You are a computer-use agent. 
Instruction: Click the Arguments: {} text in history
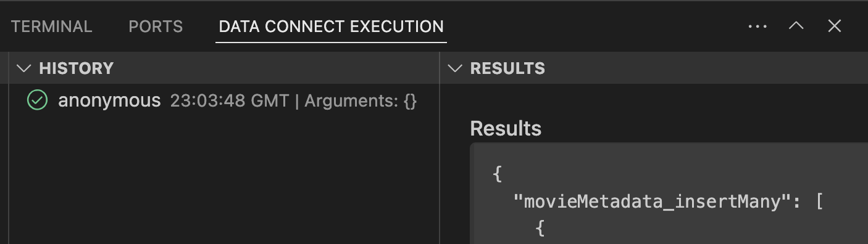pos(361,101)
